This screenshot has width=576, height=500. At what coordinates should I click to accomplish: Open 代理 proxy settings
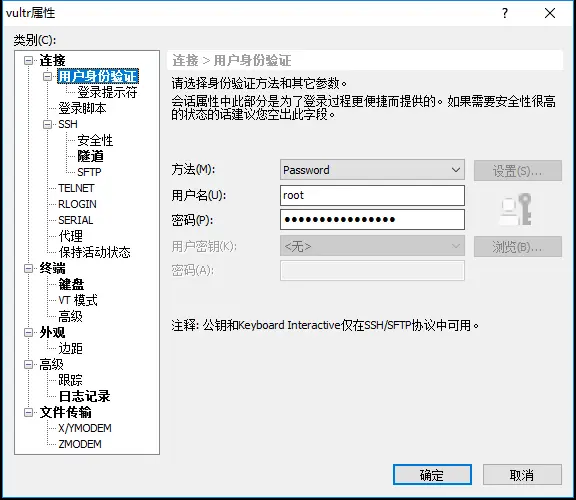click(x=71, y=236)
